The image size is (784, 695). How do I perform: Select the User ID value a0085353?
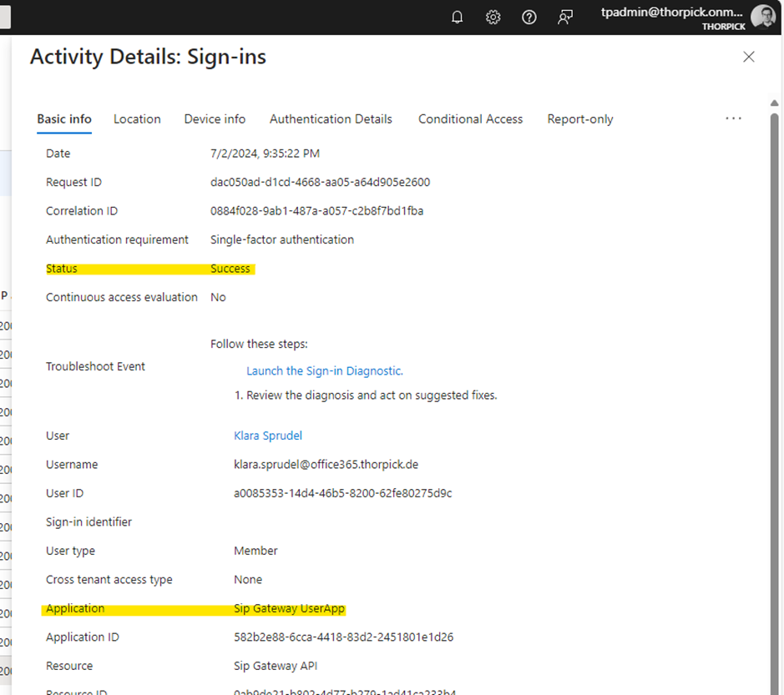[x=343, y=493]
